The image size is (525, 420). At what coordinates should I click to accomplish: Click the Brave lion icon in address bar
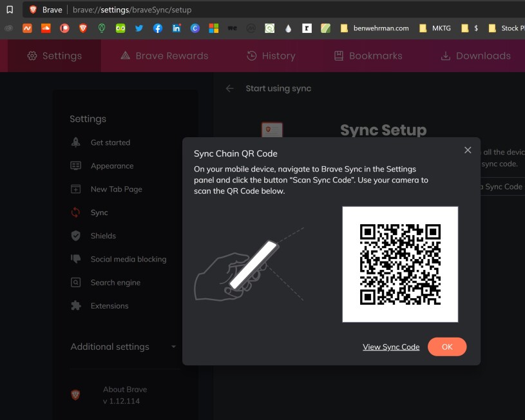click(33, 10)
